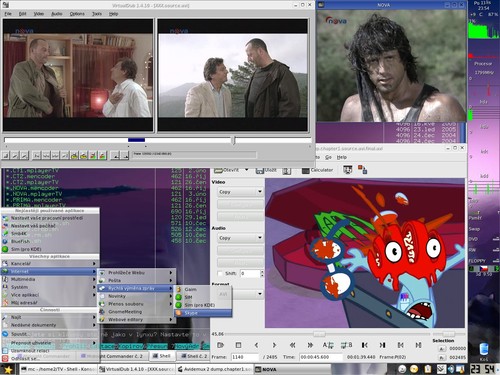500x375 pixels.
Task: Click VirtualDub output playback button
Action: tap(24, 155)
